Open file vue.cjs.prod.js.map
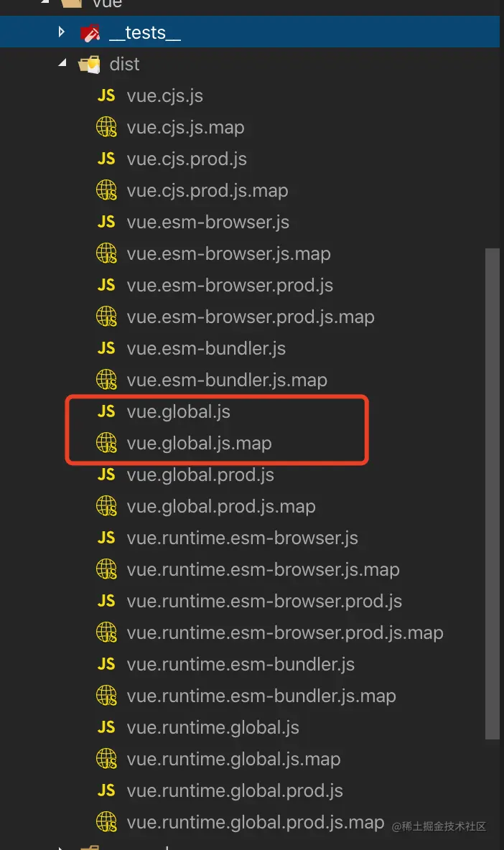Screen dimensions: 504x850 (207, 191)
